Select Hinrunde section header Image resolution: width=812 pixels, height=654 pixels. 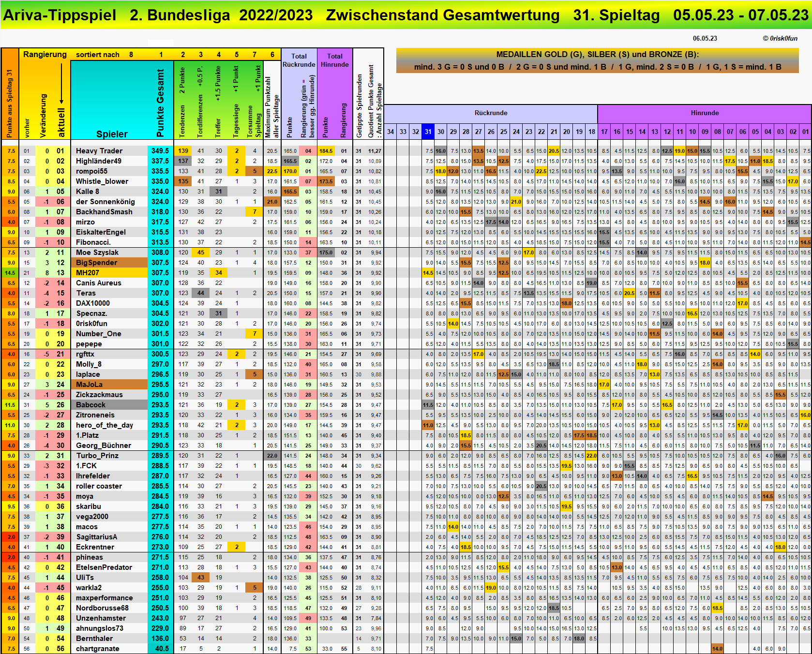(x=705, y=113)
